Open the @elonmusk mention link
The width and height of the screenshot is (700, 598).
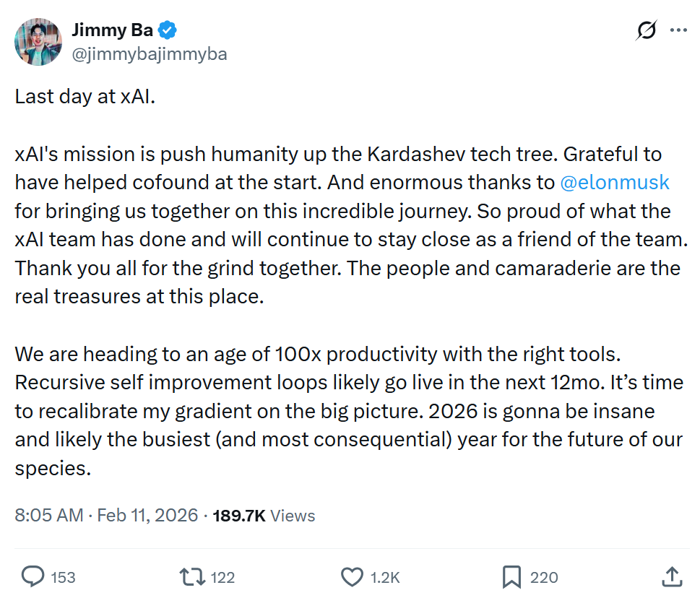tap(615, 183)
